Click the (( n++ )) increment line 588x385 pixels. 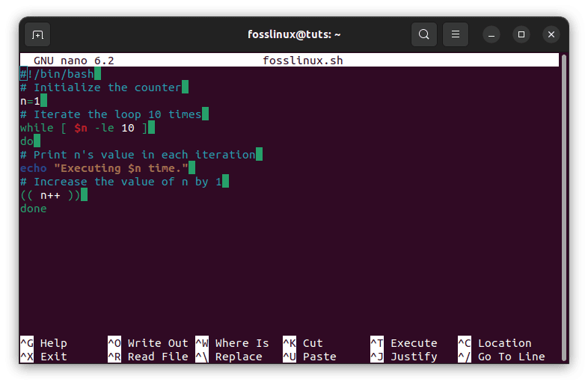(49, 195)
